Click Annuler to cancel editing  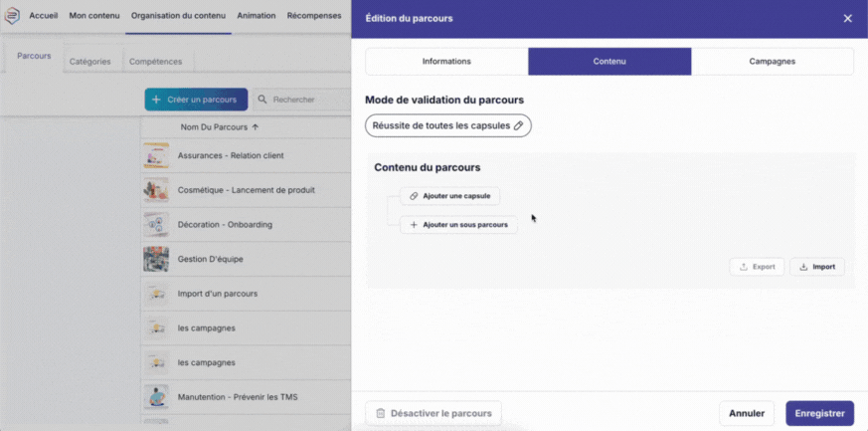[x=746, y=413]
